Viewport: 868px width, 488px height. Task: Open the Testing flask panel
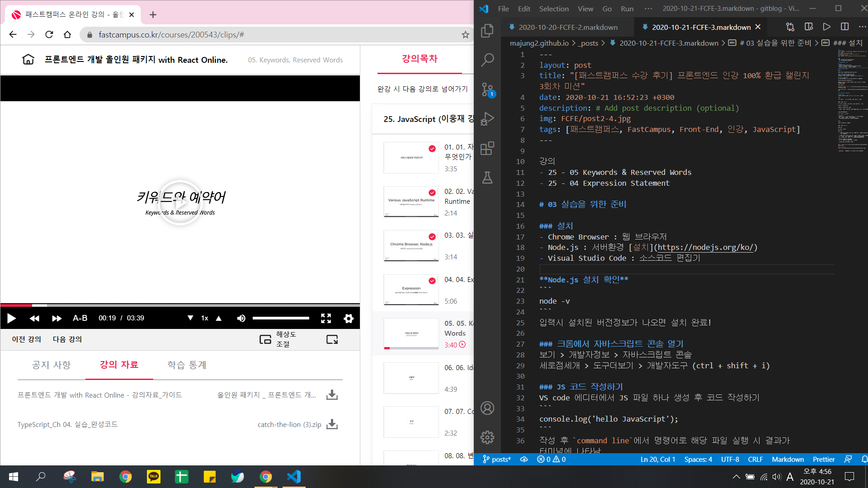pyautogui.click(x=487, y=178)
